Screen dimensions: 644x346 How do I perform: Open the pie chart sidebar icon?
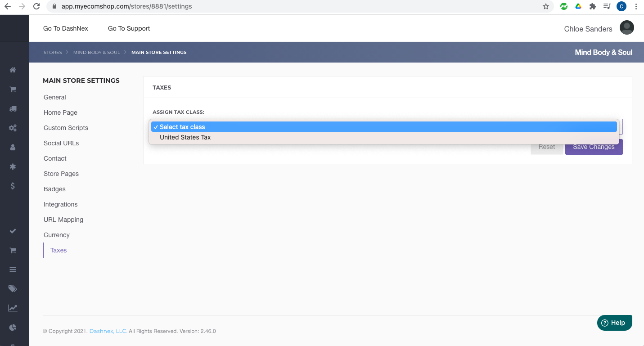click(x=13, y=327)
